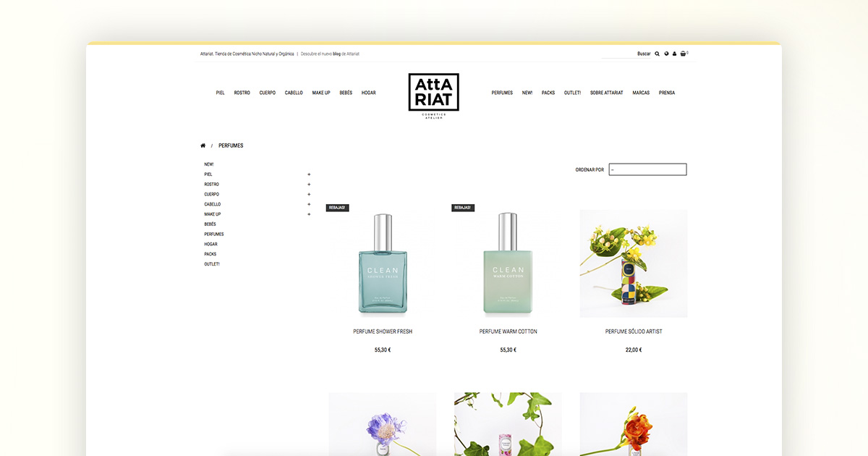
Task: Click the Perfumes breadcrumb
Action: coord(231,145)
